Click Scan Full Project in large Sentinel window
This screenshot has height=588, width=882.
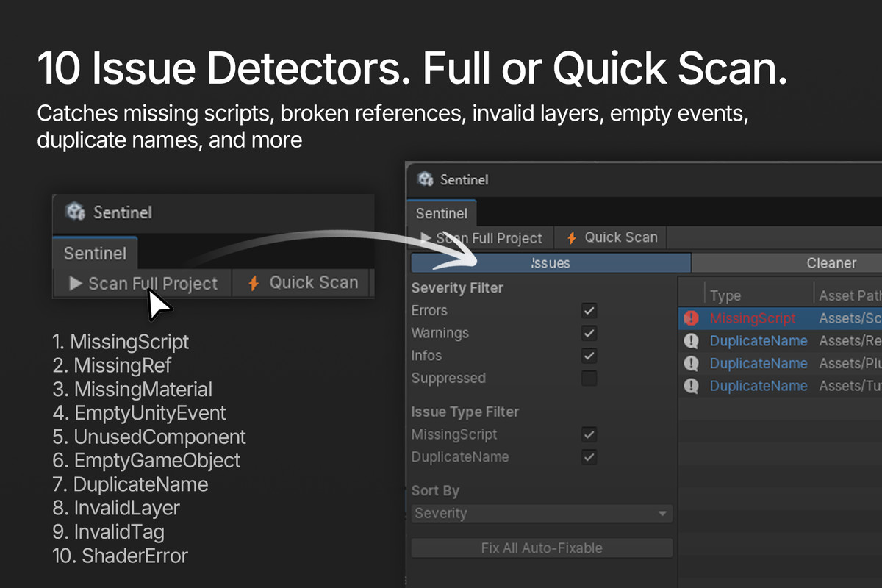pyautogui.click(x=481, y=238)
